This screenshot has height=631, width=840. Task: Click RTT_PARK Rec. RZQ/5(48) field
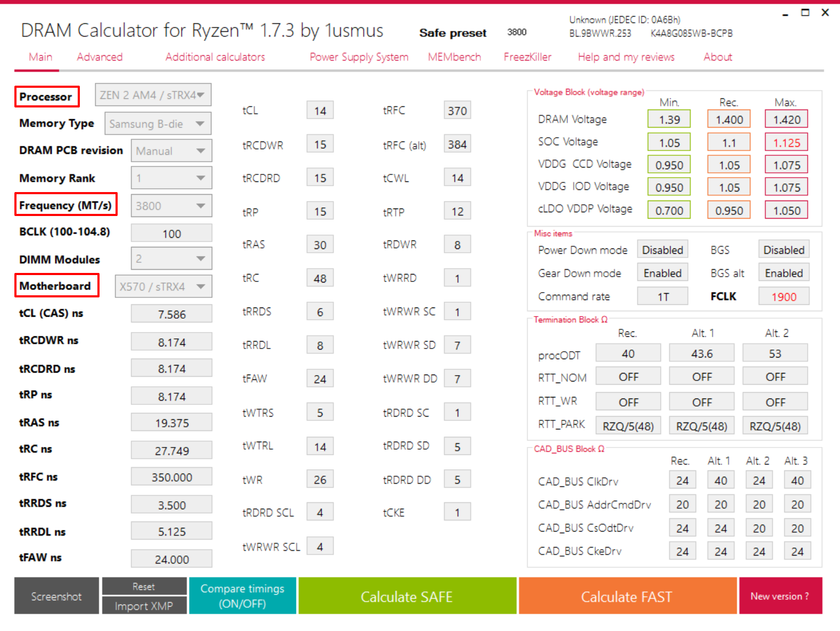click(628, 426)
